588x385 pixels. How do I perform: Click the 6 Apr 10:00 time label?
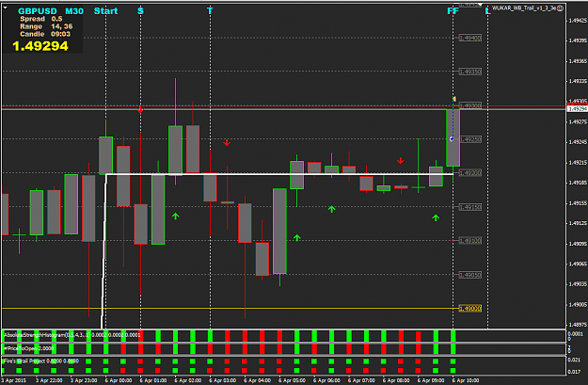coord(466,380)
